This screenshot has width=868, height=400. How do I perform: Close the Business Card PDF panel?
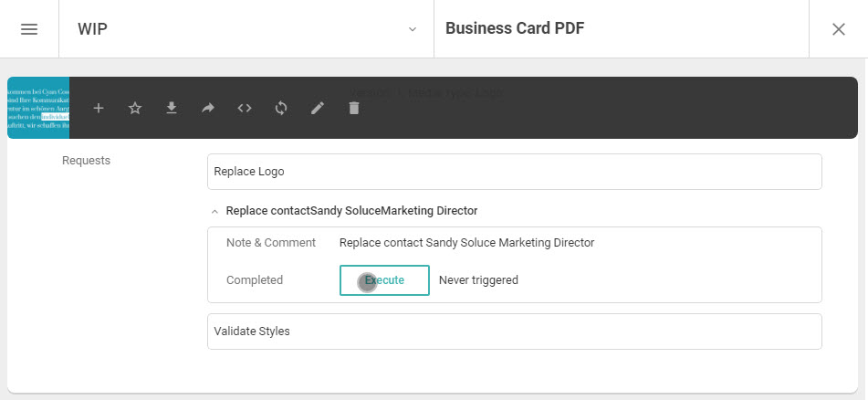[839, 29]
